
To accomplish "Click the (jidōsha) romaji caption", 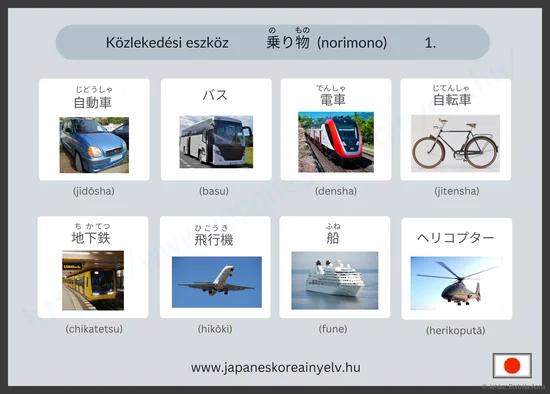I will 94,191.
